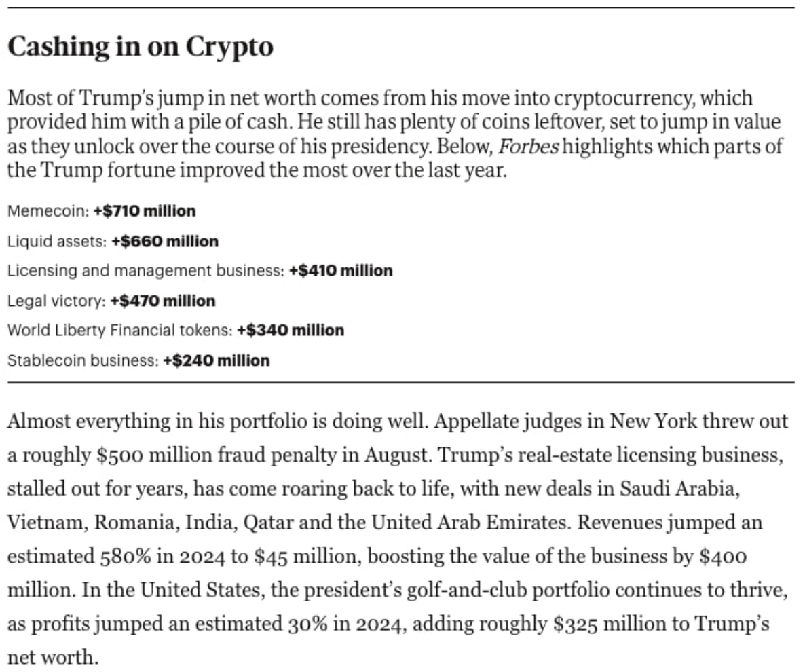Click the "Cashing in on Crypto" heading
Image resolution: width=805 pixels, height=672 pixels.
(x=141, y=47)
